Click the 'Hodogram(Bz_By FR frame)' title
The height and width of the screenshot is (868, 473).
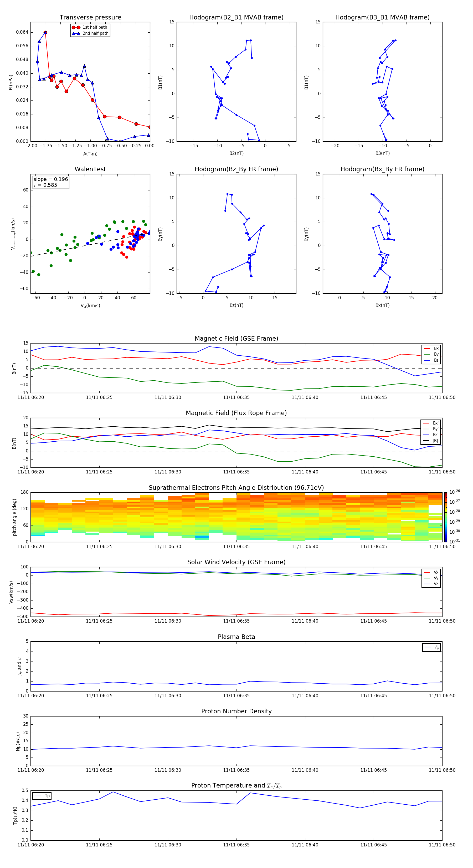pyautogui.click(x=236, y=169)
